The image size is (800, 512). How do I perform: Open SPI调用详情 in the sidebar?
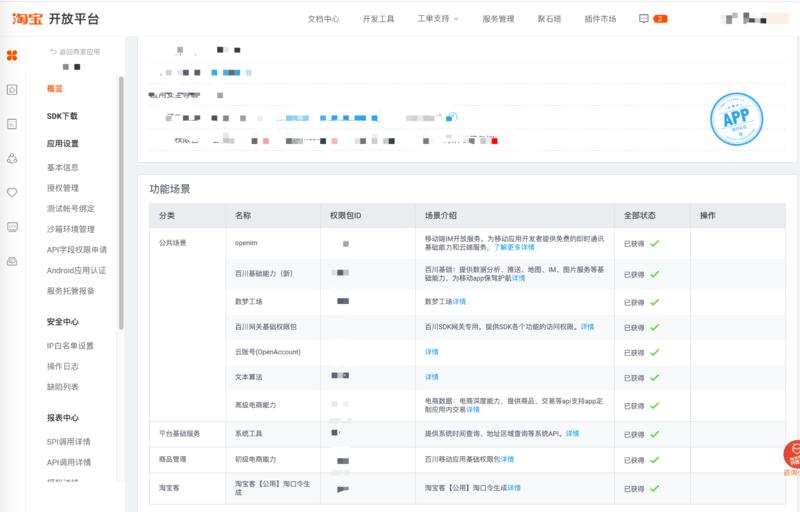click(68, 442)
